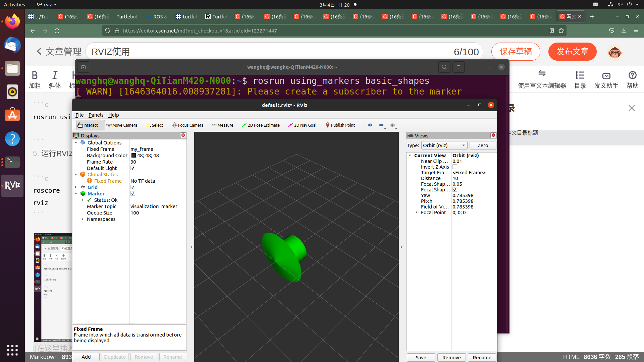The height and width of the screenshot is (362, 644).
Task: Click the 2D Pose Estimate tool
Action: (x=261, y=125)
